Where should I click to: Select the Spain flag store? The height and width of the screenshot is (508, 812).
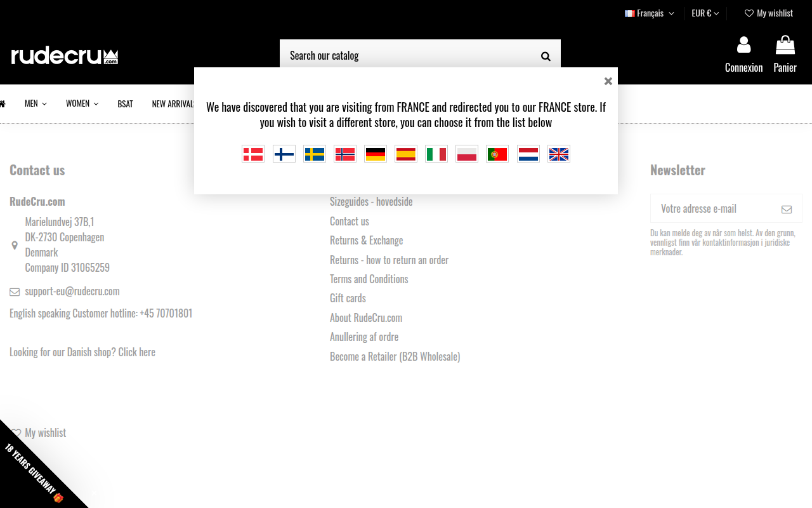click(406, 154)
